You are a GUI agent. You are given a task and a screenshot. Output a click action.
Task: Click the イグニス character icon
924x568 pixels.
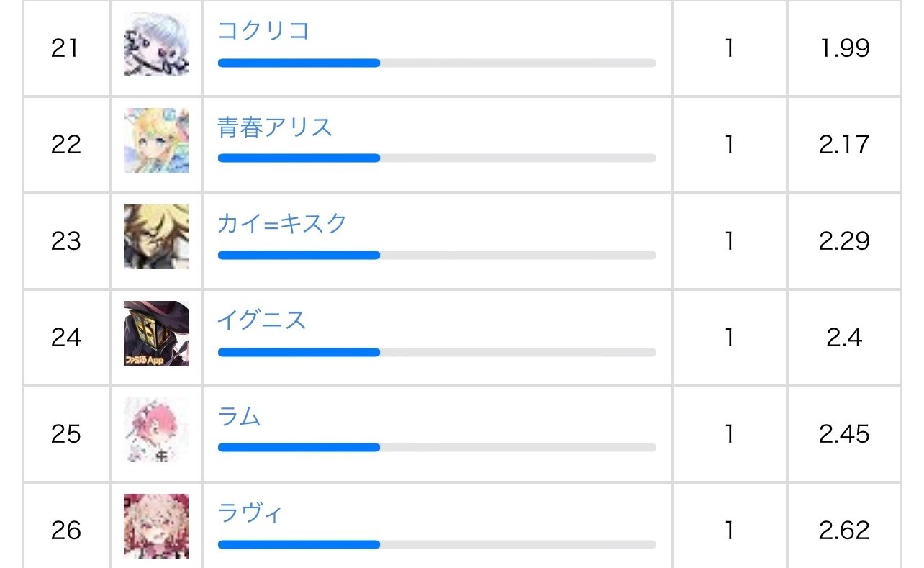pyautogui.click(x=156, y=333)
